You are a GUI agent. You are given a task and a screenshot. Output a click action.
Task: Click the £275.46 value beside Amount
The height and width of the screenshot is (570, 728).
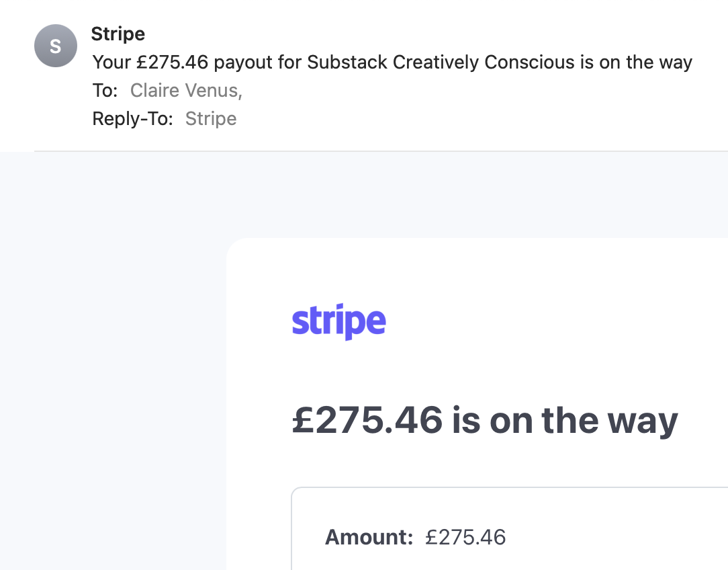click(x=465, y=537)
